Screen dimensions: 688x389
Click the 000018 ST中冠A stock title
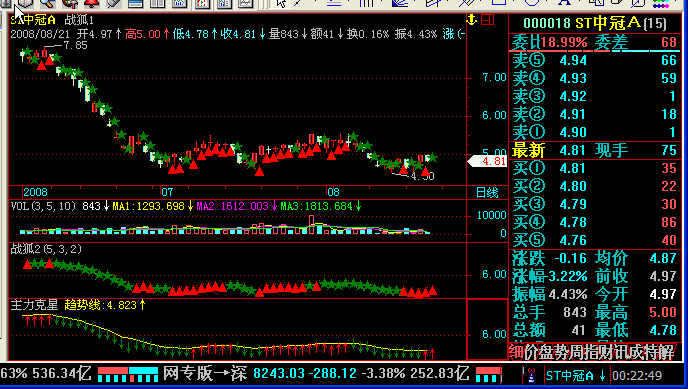coord(595,23)
